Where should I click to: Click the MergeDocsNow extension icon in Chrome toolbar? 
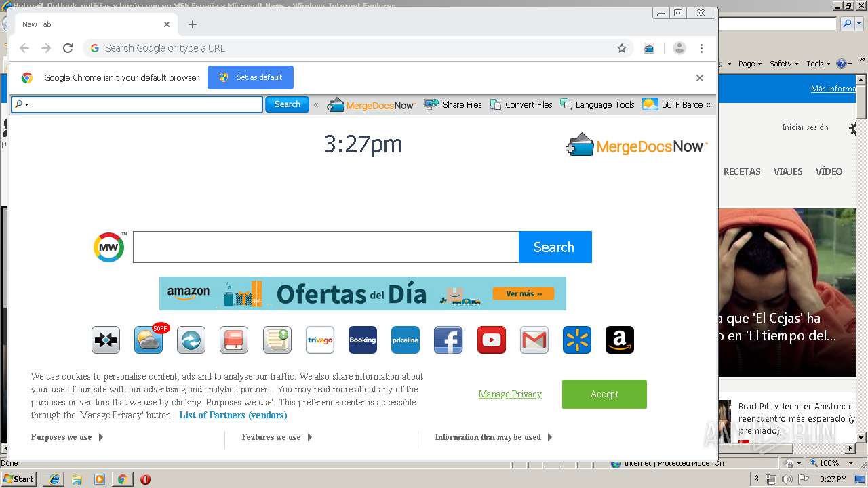pyautogui.click(x=649, y=48)
